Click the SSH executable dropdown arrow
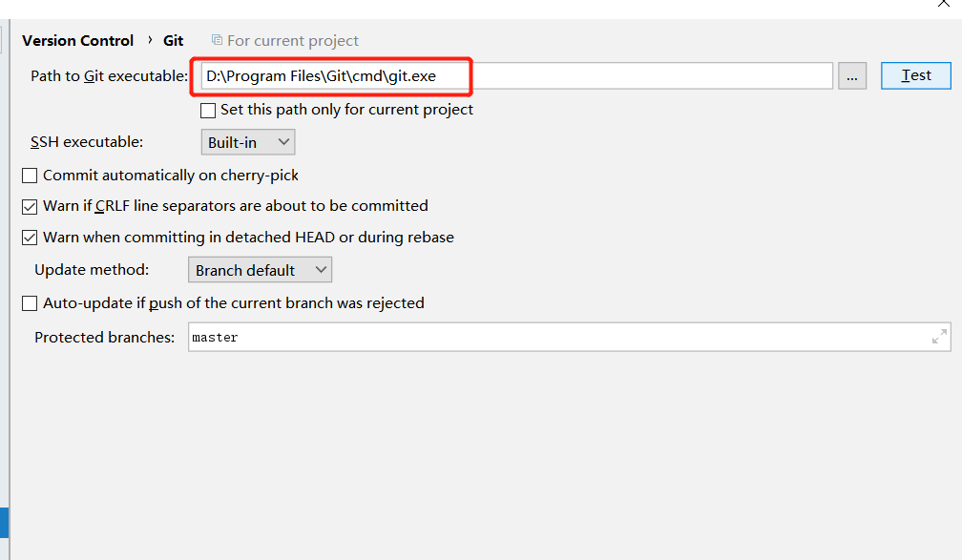 pos(283,141)
